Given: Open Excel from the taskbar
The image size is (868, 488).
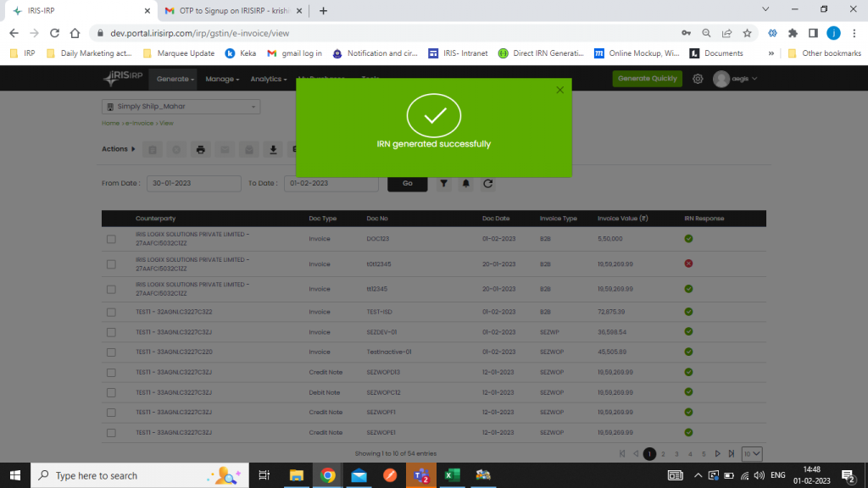Looking at the screenshot, I should pyautogui.click(x=452, y=475).
